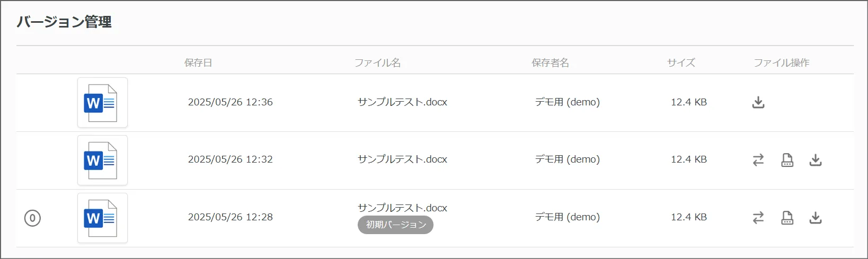868x259 pixels.
Task: Download the 12:36 version file
Action: tap(758, 102)
